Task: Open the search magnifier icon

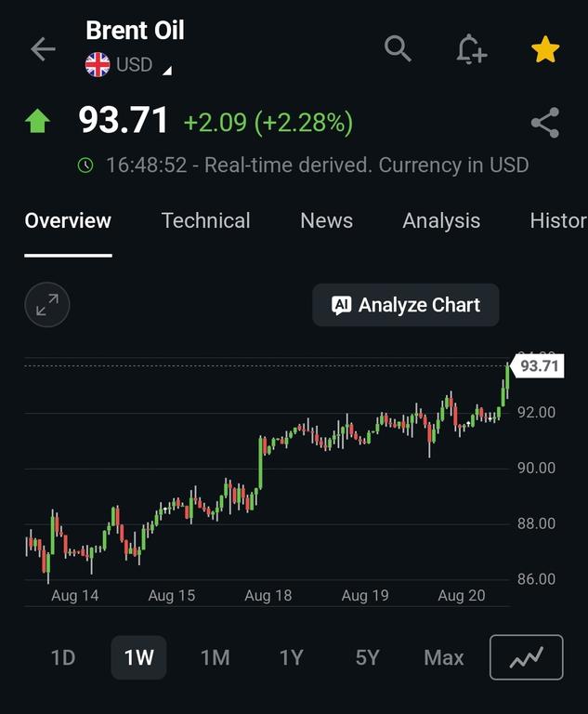Action: tap(398, 48)
